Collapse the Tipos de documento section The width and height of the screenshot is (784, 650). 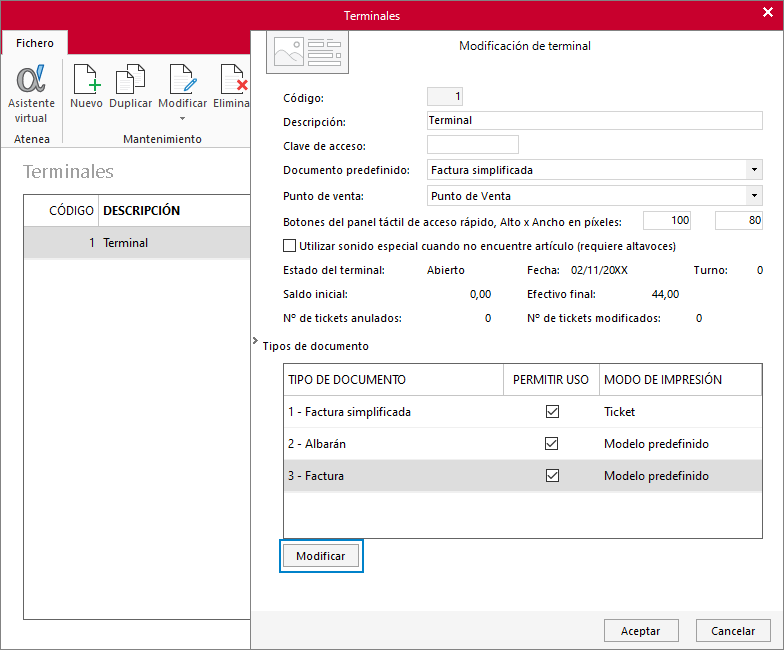pos(256,340)
